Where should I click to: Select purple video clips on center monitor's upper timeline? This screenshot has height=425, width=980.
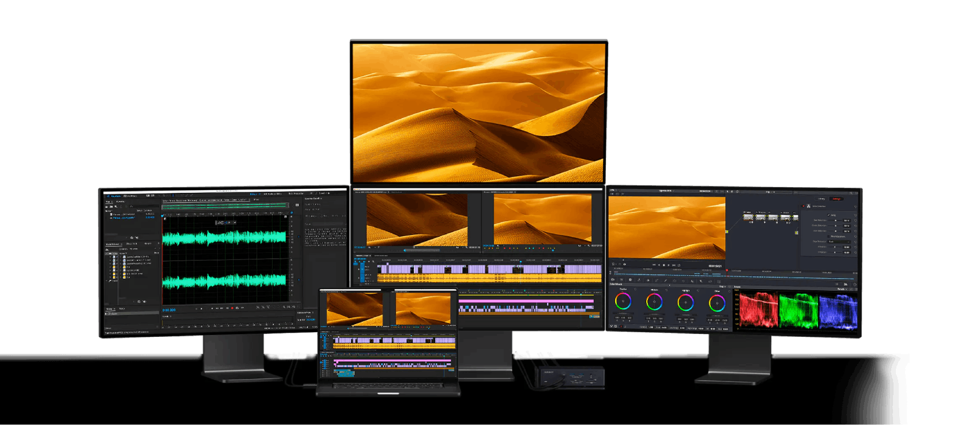489,269
